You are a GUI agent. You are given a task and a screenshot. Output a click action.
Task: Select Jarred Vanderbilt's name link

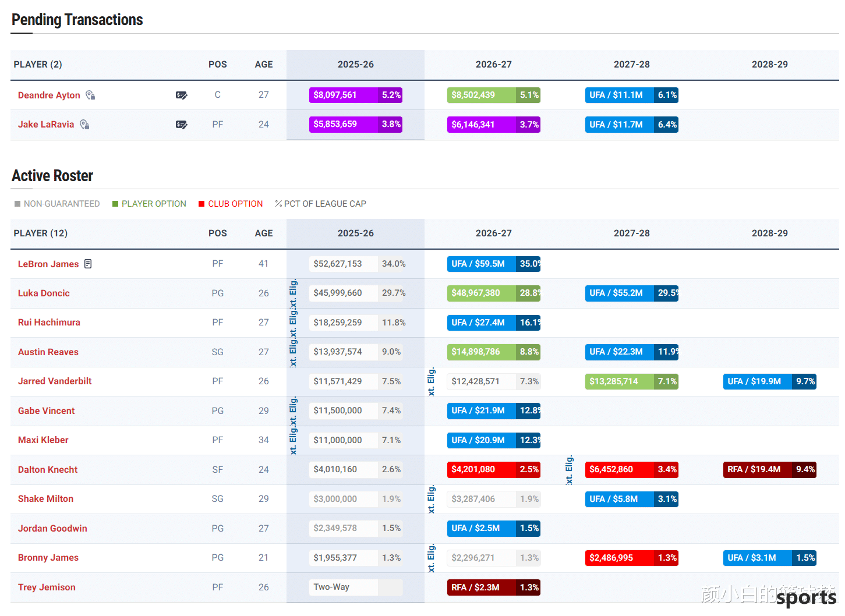coord(55,381)
